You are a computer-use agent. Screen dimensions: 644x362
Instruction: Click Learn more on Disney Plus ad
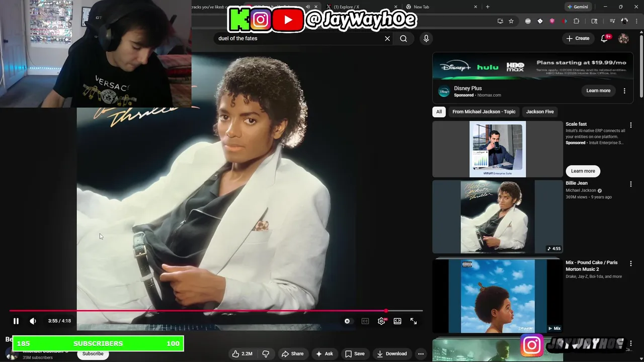click(x=598, y=90)
